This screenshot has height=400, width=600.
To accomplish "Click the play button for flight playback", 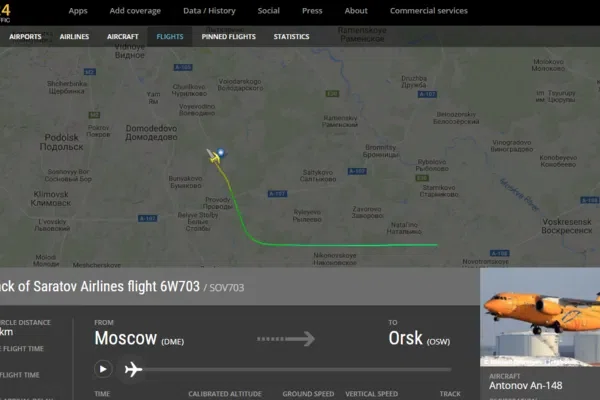I will (103, 369).
